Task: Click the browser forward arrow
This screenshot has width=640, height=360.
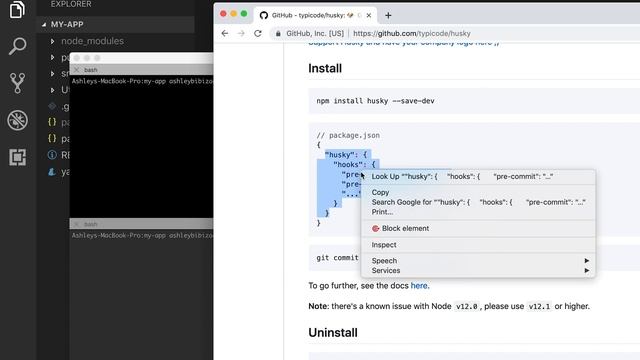Action: point(241,33)
